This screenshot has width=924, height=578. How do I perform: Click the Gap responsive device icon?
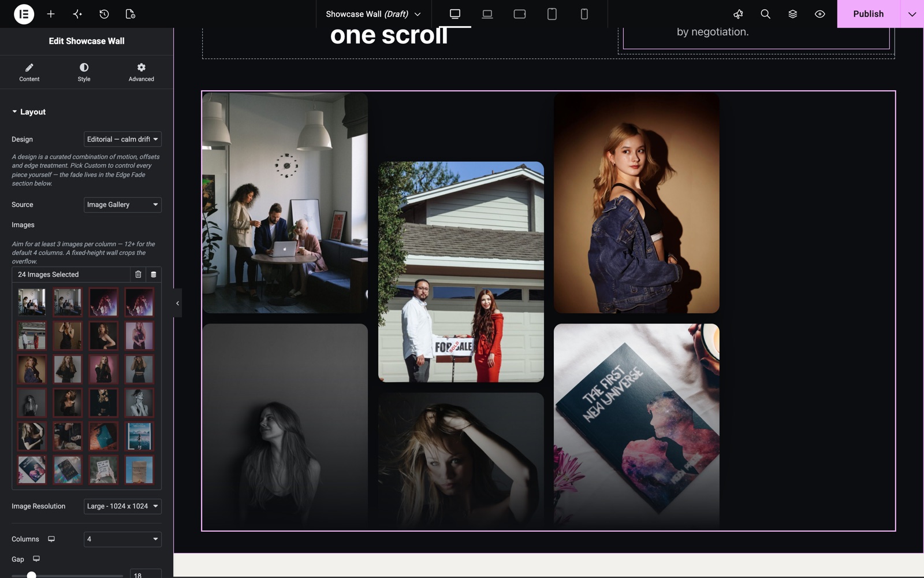click(36, 559)
